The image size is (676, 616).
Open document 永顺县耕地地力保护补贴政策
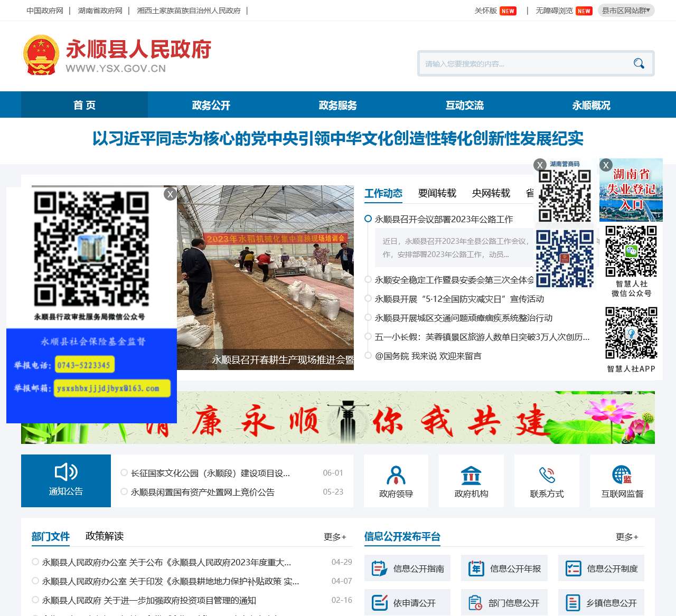[171, 581]
